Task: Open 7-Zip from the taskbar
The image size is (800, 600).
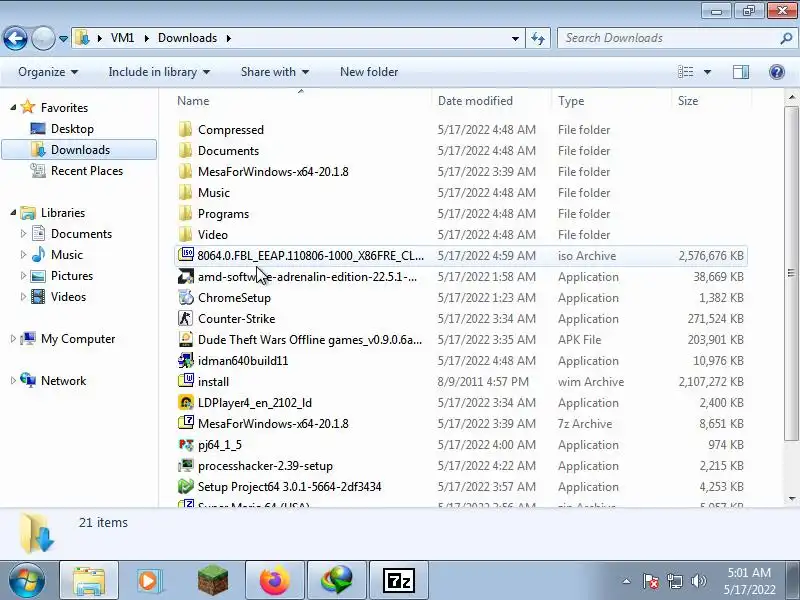Action: 398,581
